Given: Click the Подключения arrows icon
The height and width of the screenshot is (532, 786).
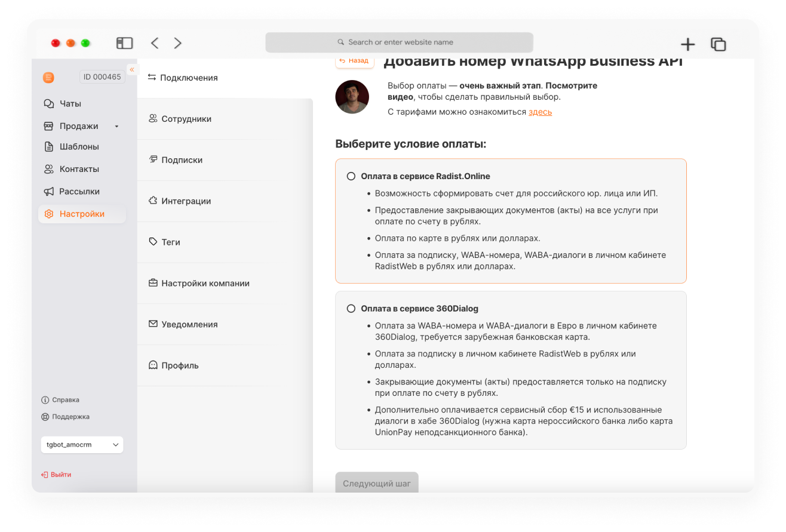Looking at the screenshot, I should 152,77.
